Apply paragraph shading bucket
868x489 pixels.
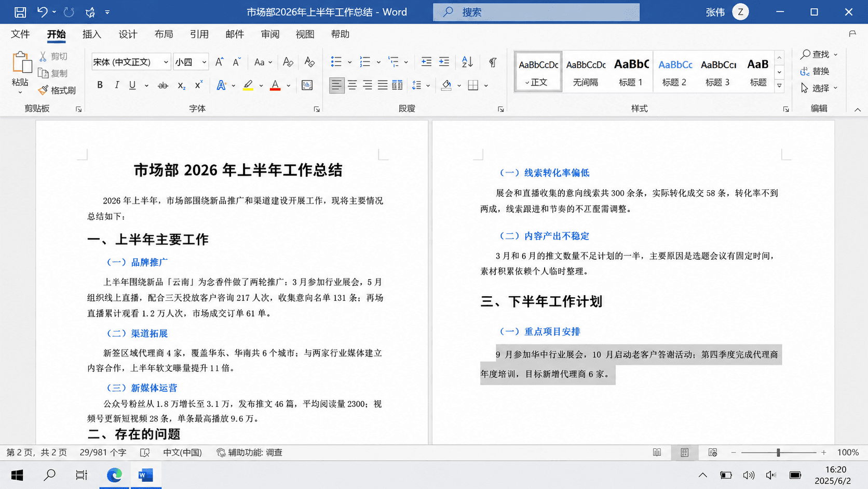(446, 85)
